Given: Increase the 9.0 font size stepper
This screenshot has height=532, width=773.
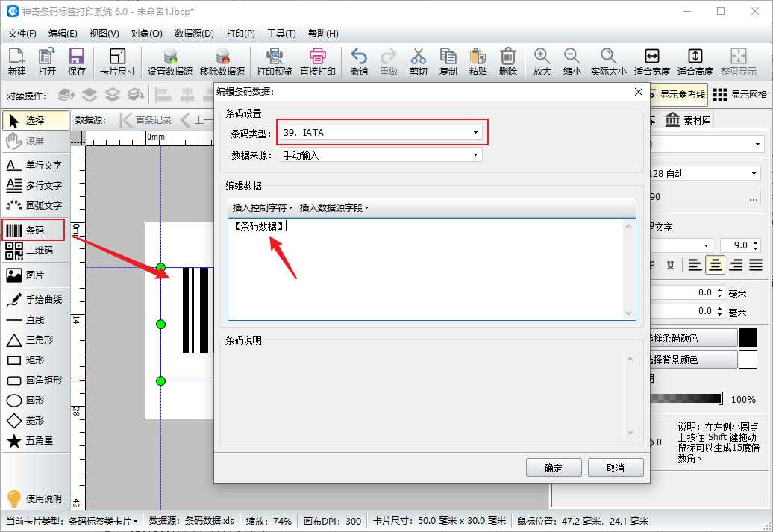Looking at the screenshot, I should click(x=756, y=242).
